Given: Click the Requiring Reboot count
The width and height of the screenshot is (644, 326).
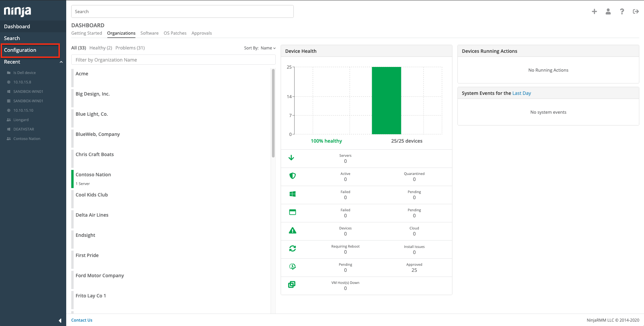Looking at the screenshot, I should [x=345, y=252].
